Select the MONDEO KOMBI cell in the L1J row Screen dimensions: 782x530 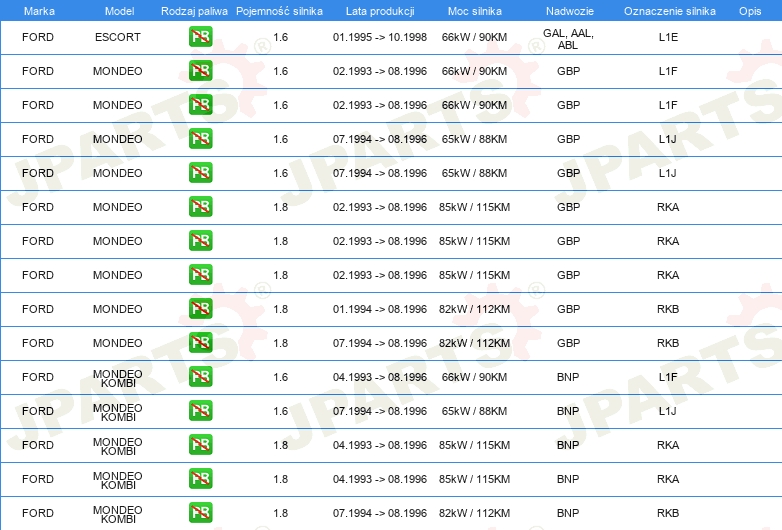click(x=118, y=412)
